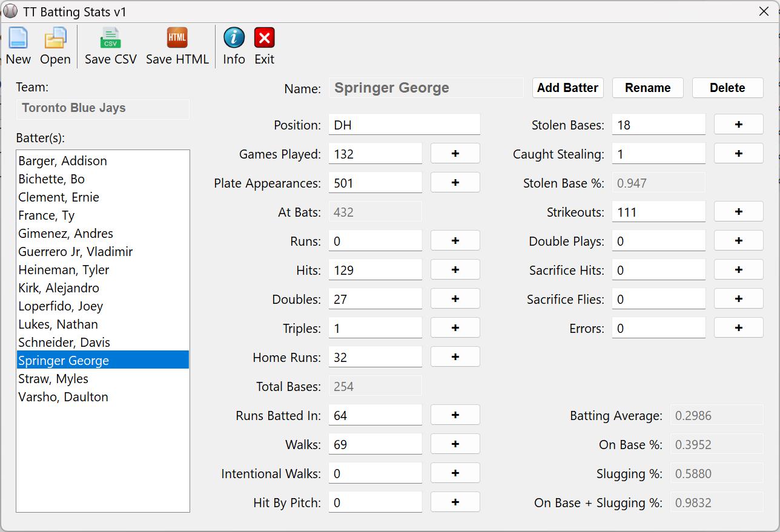Click into the Position input field
Image resolution: width=780 pixels, height=532 pixels.
(x=404, y=125)
